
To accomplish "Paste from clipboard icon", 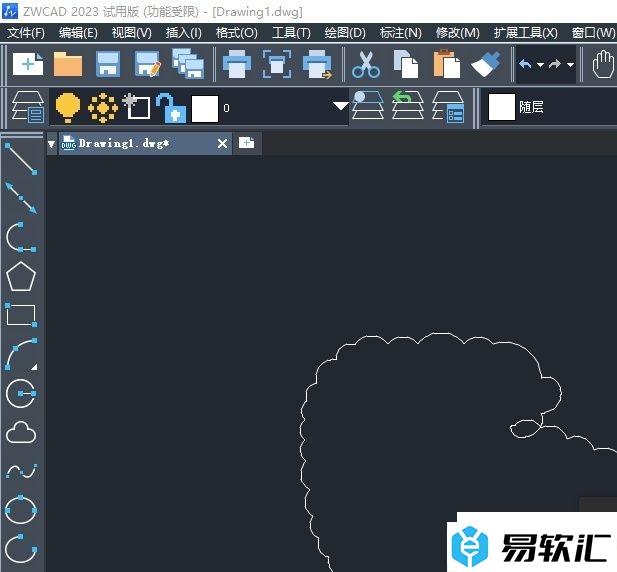I will tap(446, 64).
